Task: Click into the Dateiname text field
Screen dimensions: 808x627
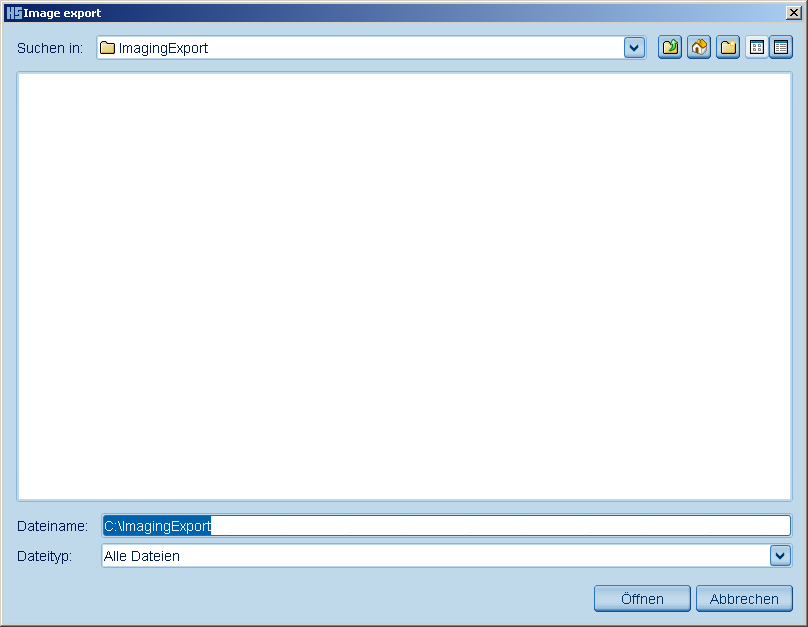Action: point(500,526)
